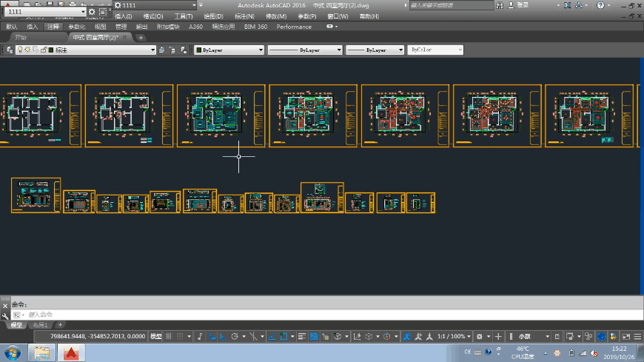Screen dimensions: 644x362
Task: Click the command line customize wrench icon
Action: point(5,315)
